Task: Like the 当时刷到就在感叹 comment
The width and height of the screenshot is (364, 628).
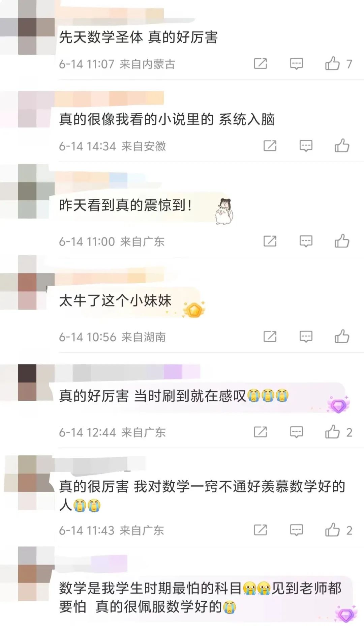Action: pyautogui.click(x=332, y=432)
